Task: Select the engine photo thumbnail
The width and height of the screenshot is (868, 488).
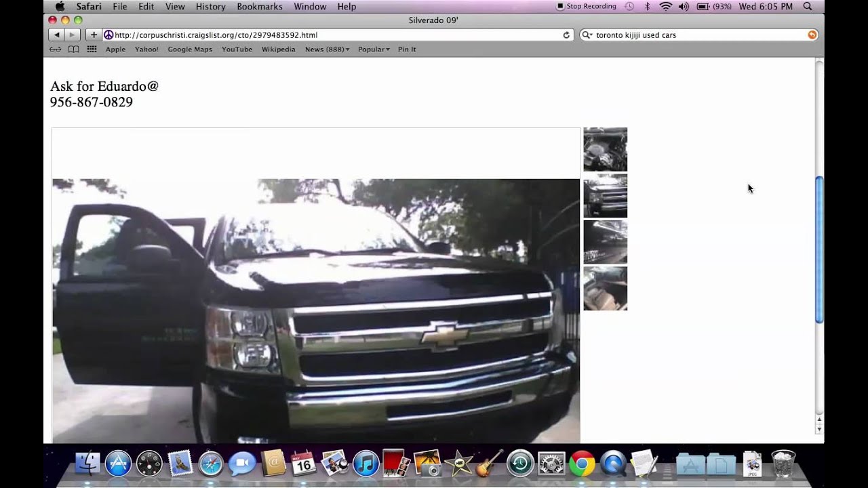Action: (x=605, y=148)
